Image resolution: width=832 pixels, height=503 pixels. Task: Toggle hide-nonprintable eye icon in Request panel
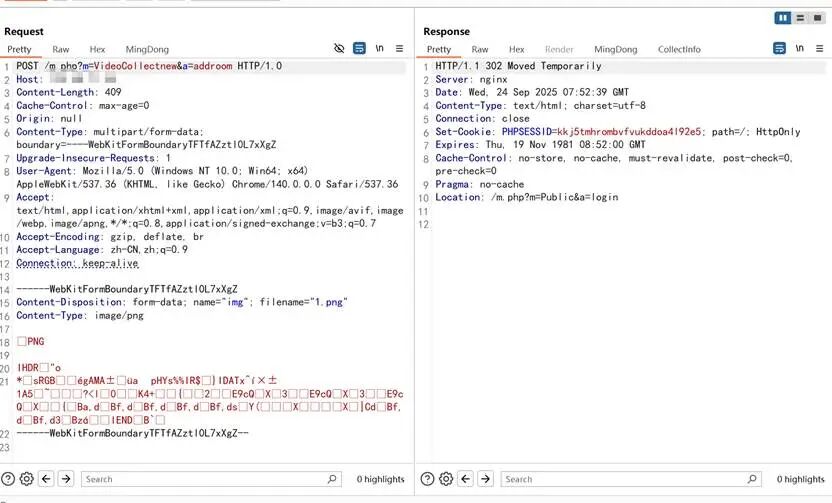(x=340, y=49)
